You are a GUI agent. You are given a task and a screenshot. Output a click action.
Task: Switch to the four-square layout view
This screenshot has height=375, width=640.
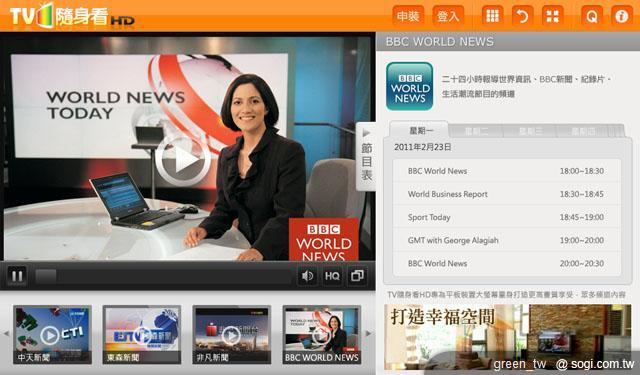point(553,16)
